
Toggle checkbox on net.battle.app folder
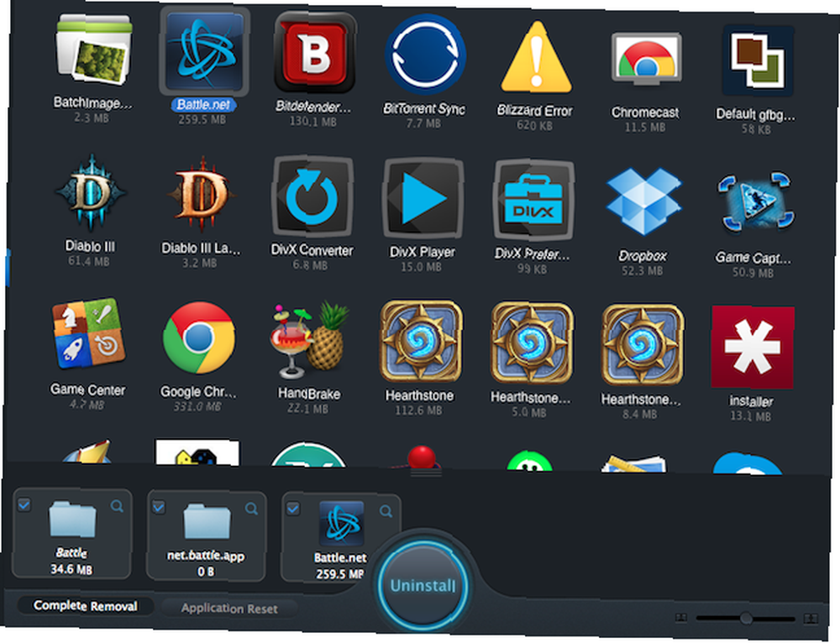[x=159, y=506]
